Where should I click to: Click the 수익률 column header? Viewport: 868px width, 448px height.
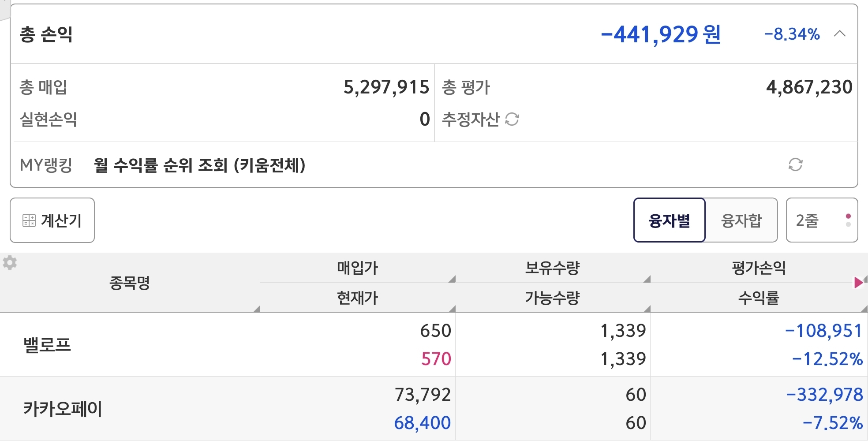pyautogui.click(x=759, y=298)
